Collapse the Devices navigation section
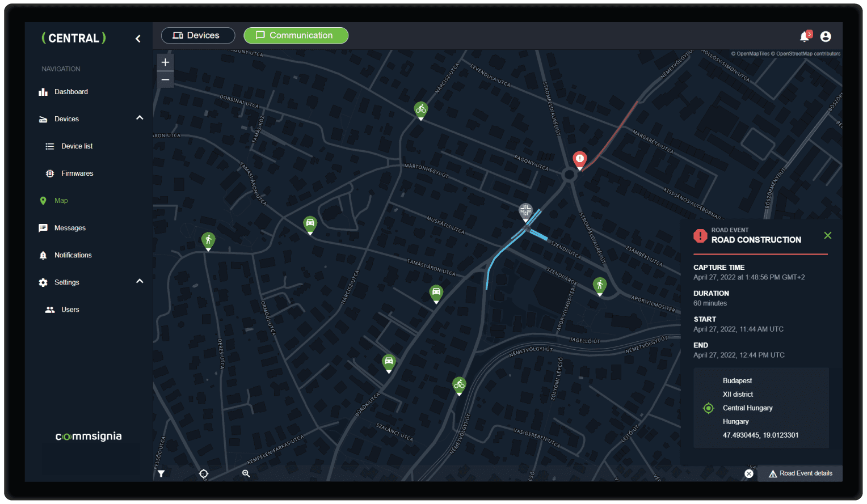The height and width of the screenshot is (504, 867). [140, 118]
